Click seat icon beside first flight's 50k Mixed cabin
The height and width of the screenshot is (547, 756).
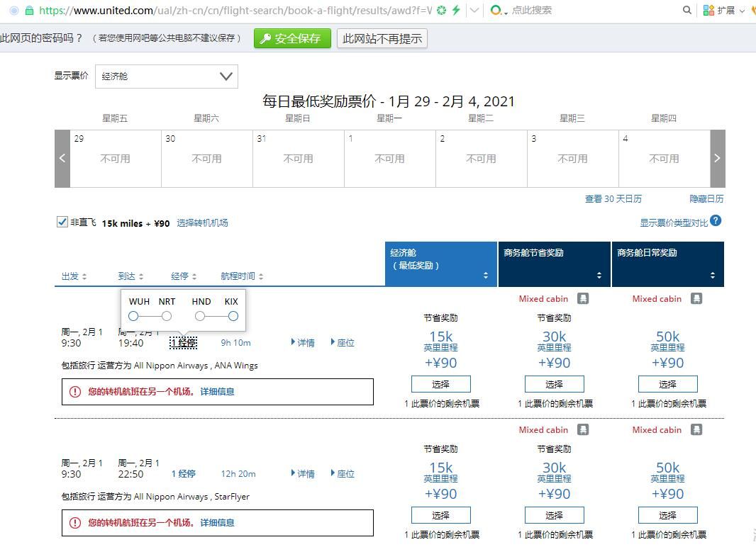point(696,298)
